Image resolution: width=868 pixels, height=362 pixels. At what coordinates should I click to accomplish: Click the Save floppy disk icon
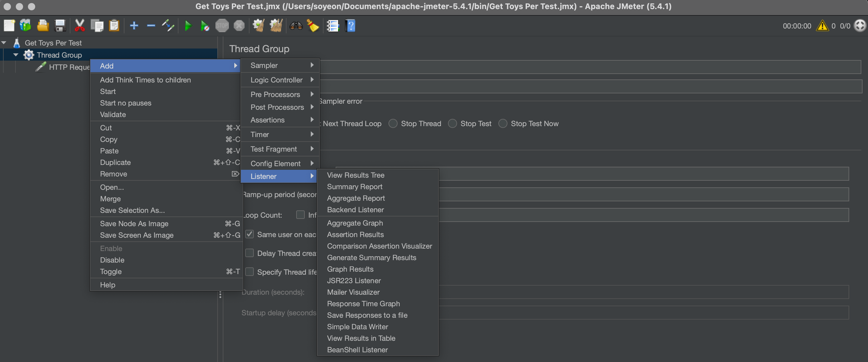tap(60, 25)
